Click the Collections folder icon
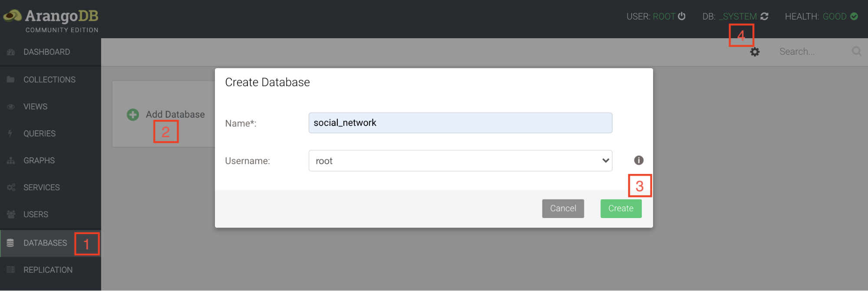The width and height of the screenshot is (868, 291). click(11, 79)
